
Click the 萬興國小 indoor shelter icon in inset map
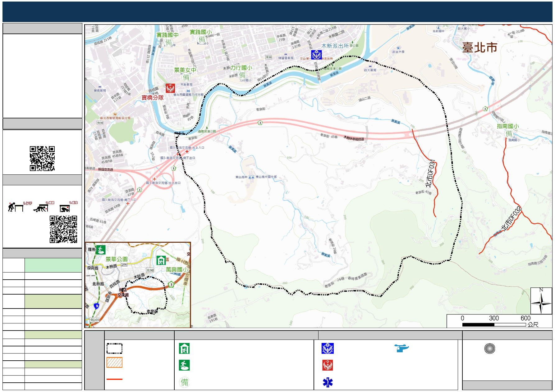point(161,260)
